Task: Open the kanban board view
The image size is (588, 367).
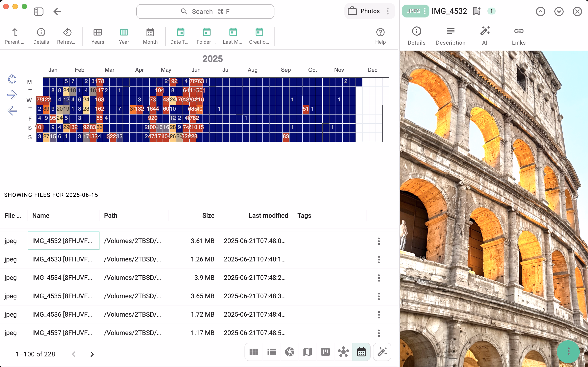Action: 325,351
